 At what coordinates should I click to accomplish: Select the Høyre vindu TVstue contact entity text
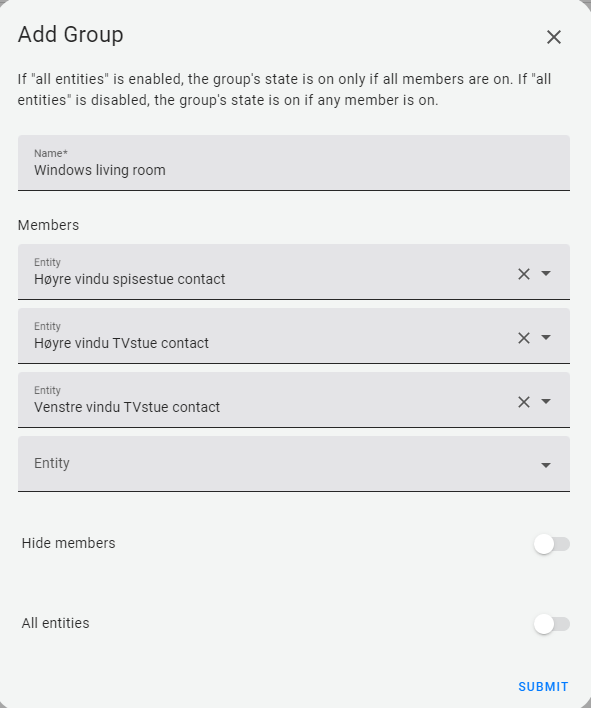(x=121, y=343)
